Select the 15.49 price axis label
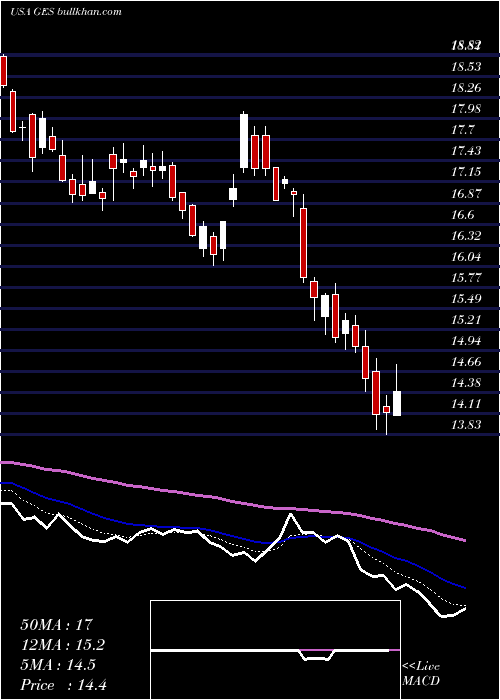Image resolution: width=500 pixels, height=700 pixels. (x=467, y=298)
